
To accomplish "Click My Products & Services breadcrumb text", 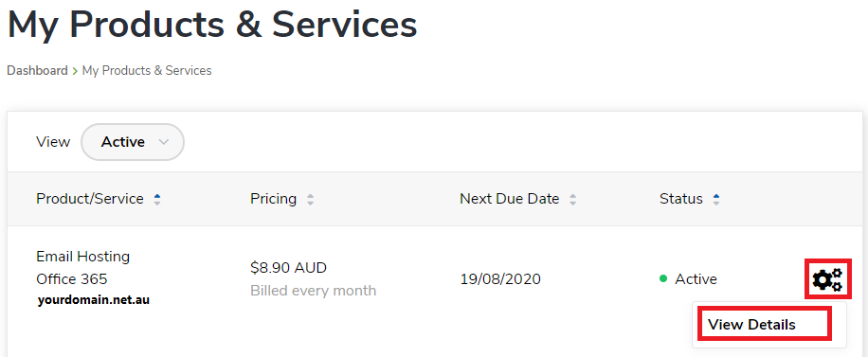I will [x=147, y=71].
